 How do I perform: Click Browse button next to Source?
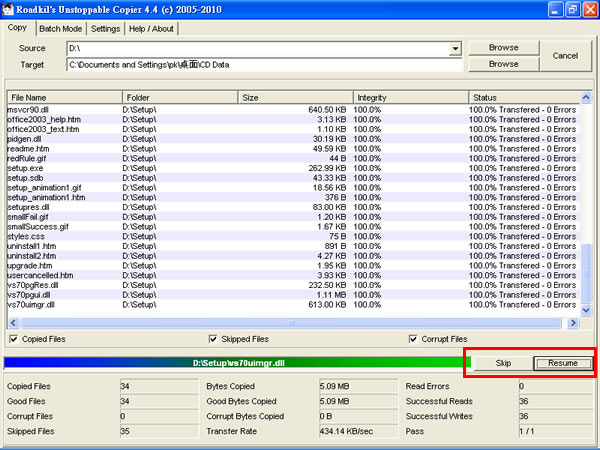click(504, 48)
